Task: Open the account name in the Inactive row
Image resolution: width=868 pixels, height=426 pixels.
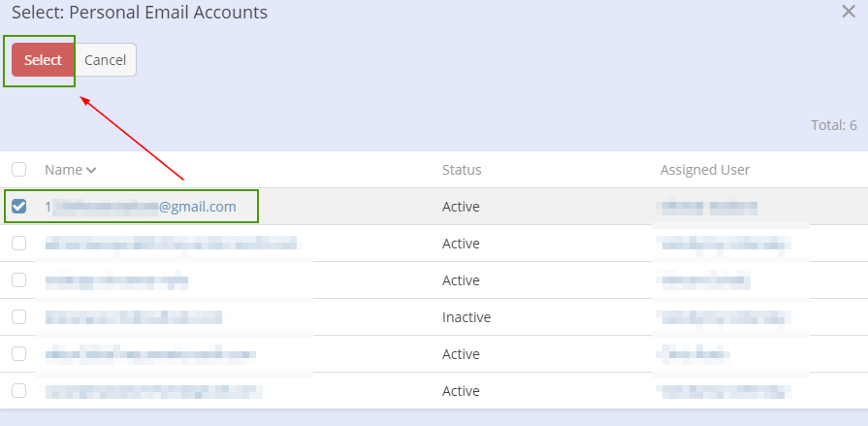Action: (134, 317)
